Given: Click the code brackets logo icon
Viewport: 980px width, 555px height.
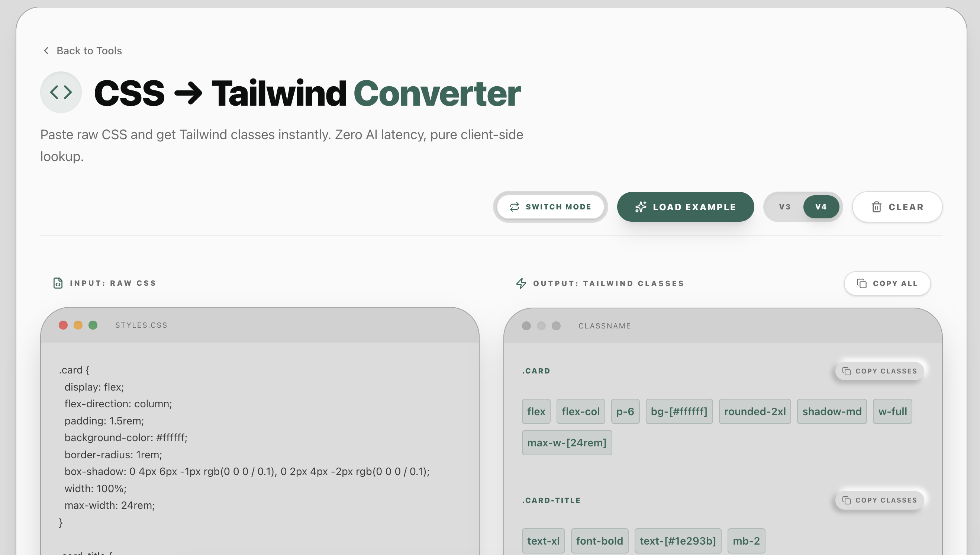Looking at the screenshot, I should click(61, 92).
